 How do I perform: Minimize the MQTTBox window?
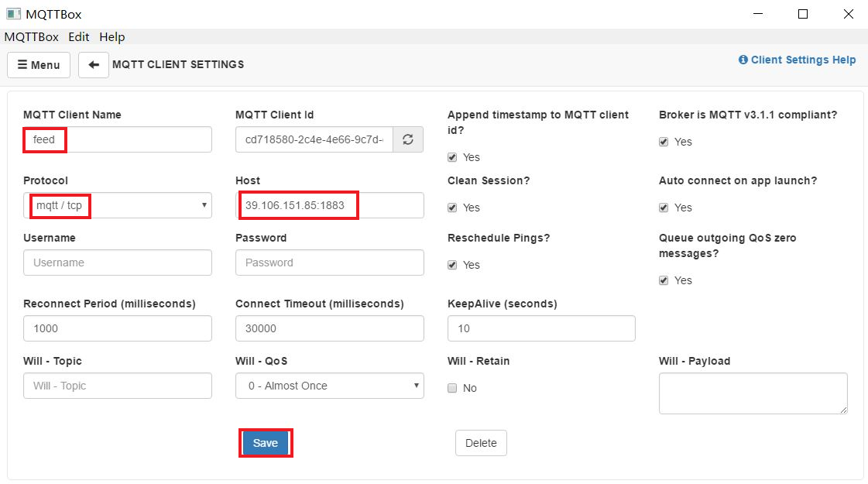758,14
